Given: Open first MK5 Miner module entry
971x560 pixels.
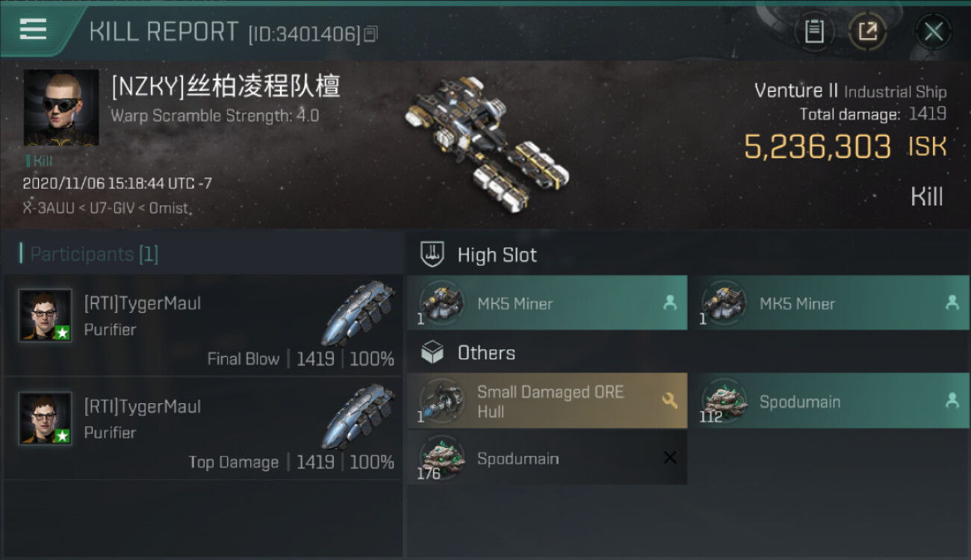Looking at the screenshot, I should (x=547, y=303).
